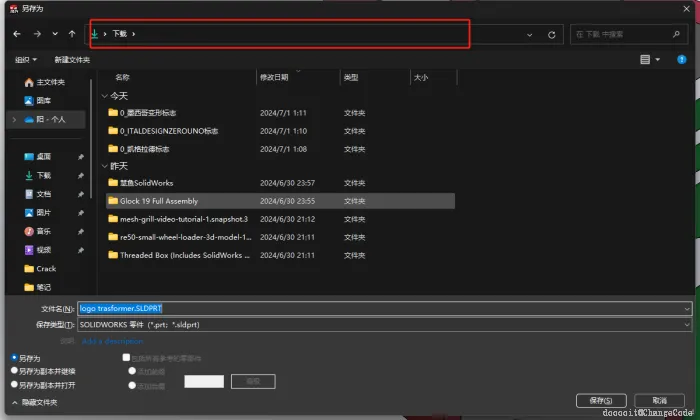
Task: Open 视频 in the sidebar
Action: pyautogui.click(x=38, y=250)
